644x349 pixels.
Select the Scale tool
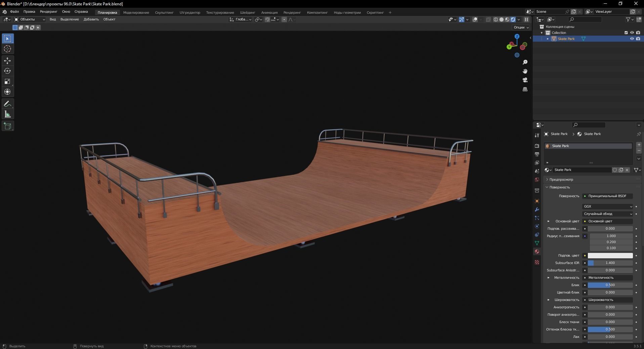pos(7,82)
